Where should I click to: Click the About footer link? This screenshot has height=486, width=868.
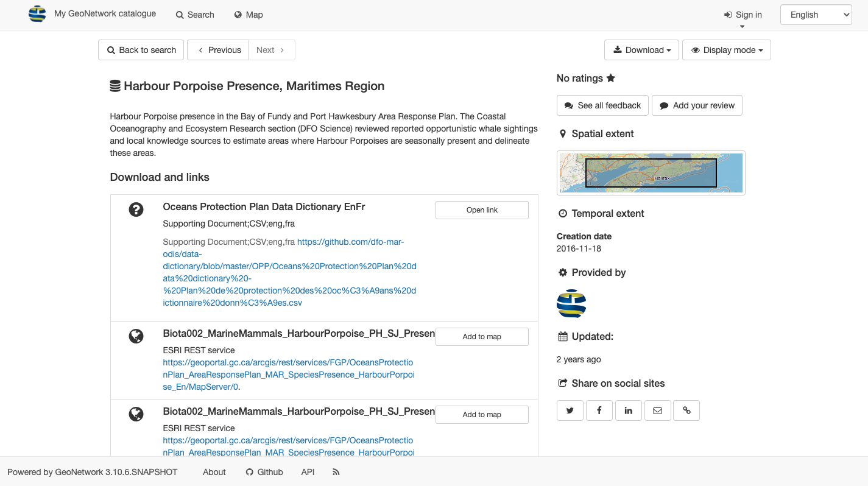(x=214, y=472)
